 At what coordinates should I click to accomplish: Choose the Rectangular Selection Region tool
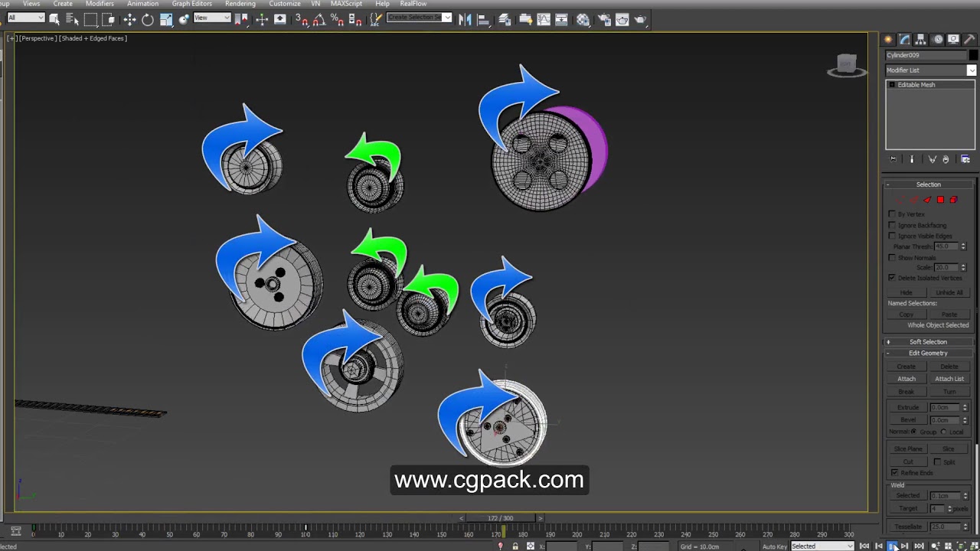click(x=90, y=18)
